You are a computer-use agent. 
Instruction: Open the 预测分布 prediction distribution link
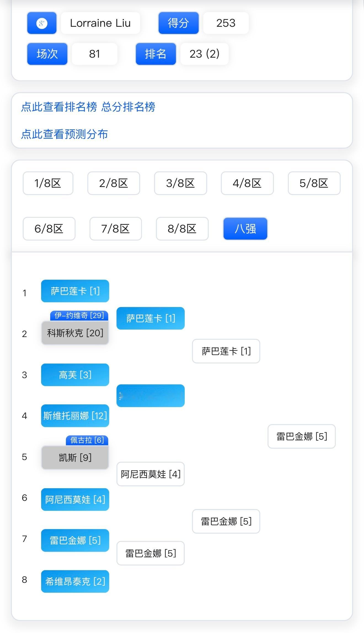[64, 135]
